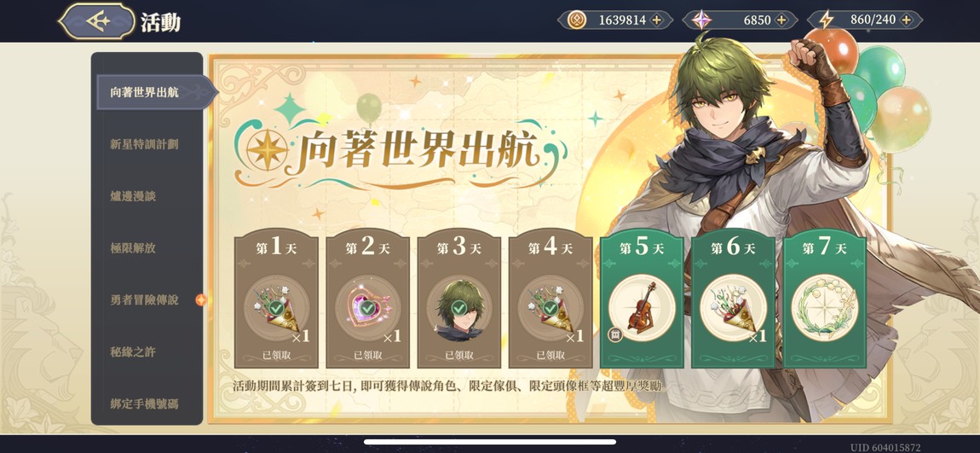The height and width of the screenshot is (453, 980).
Task: Select 極限解放 in sidebar
Action: coord(133,247)
